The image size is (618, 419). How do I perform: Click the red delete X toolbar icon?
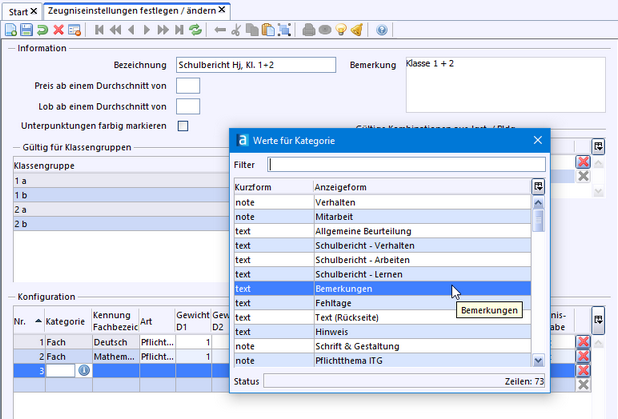click(58, 30)
